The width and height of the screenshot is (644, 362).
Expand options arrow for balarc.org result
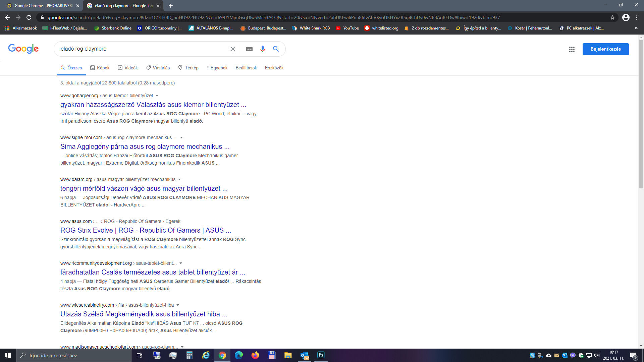coord(179,180)
